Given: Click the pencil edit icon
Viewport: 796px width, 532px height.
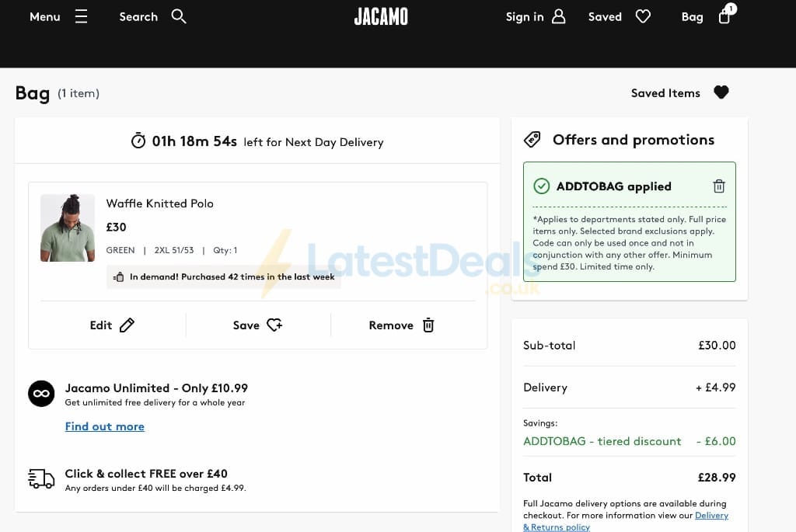Looking at the screenshot, I should [x=127, y=325].
